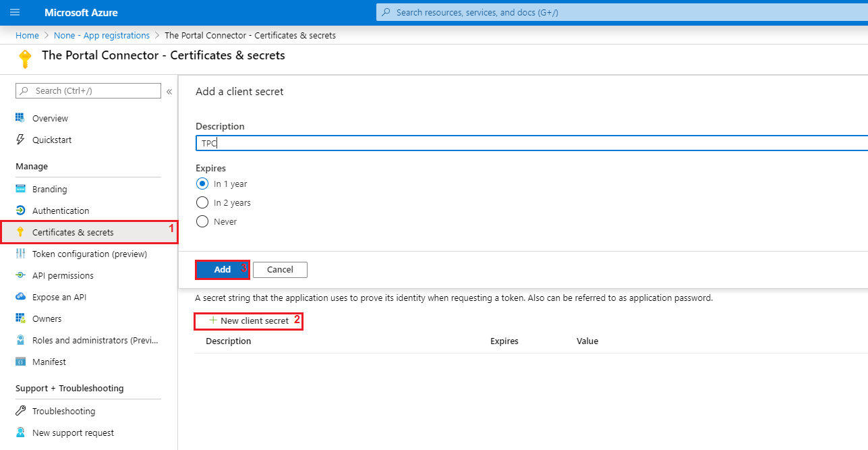
Task: Click the Troubleshooting wrench icon
Action: [x=20, y=411]
